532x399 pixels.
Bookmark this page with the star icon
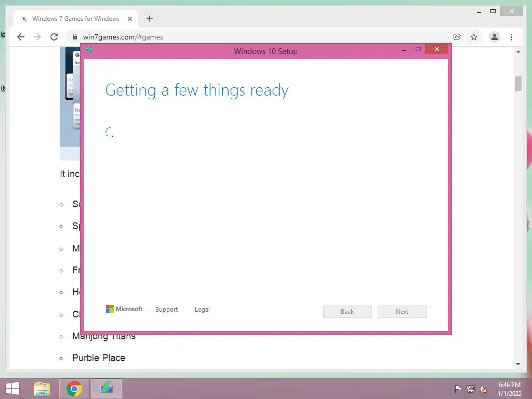(474, 37)
